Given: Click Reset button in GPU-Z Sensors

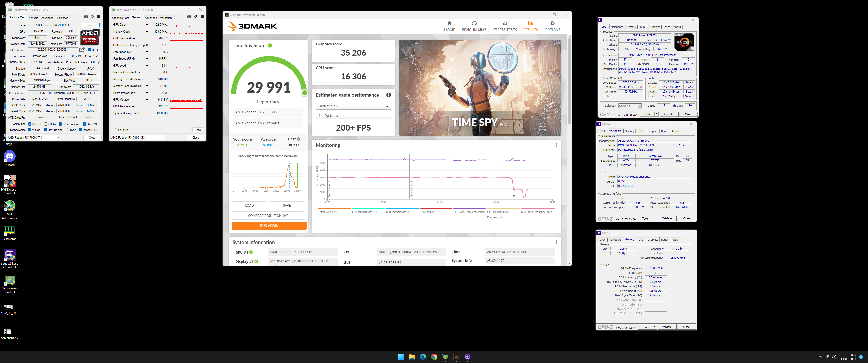Looking at the screenshot, I should click(198, 130).
